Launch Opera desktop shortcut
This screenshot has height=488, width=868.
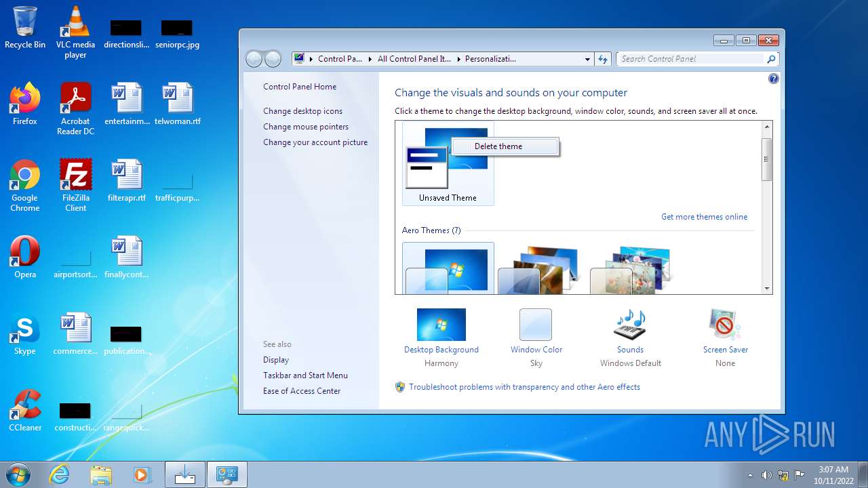tap(25, 257)
